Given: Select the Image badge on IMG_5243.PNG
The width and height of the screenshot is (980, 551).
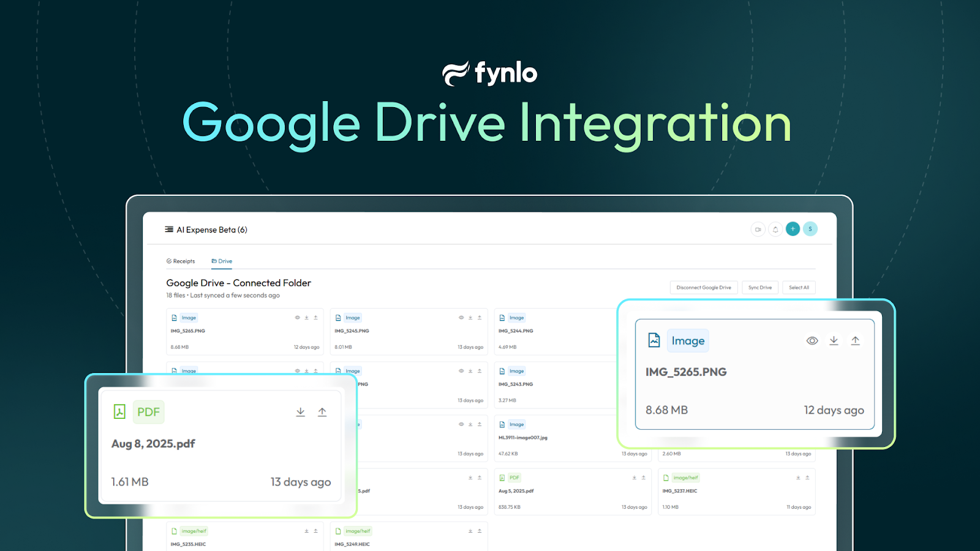Looking at the screenshot, I should (516, 371).
